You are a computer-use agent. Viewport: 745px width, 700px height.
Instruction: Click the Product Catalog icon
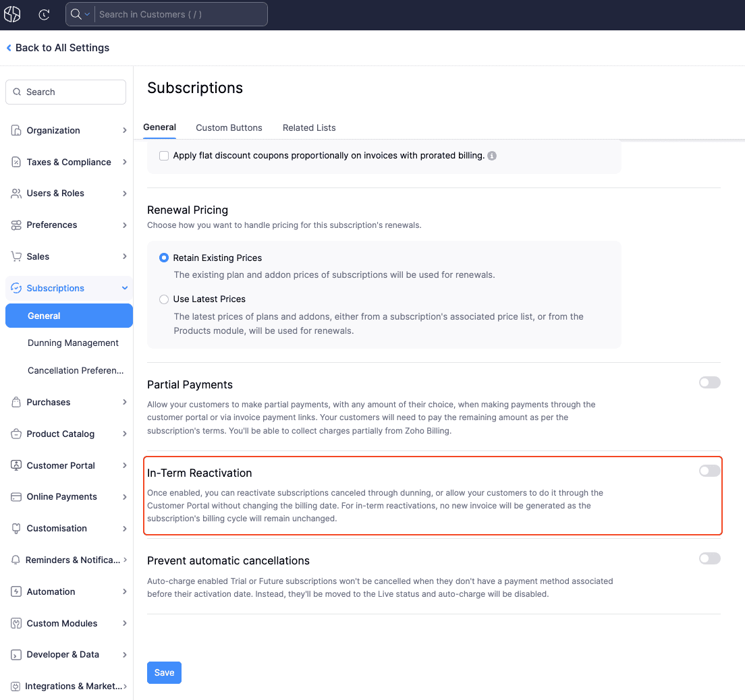pos(16,434)
